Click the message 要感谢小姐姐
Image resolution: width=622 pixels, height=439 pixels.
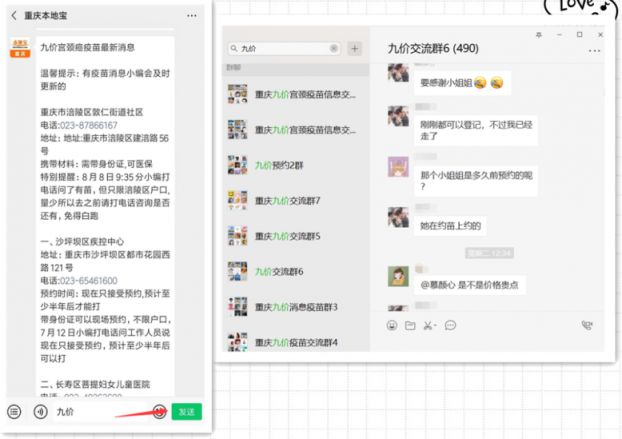463,83
